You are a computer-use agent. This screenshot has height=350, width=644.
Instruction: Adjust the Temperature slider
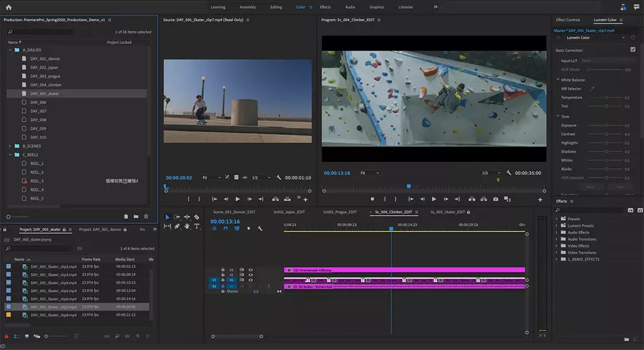(x=606, y=98)
